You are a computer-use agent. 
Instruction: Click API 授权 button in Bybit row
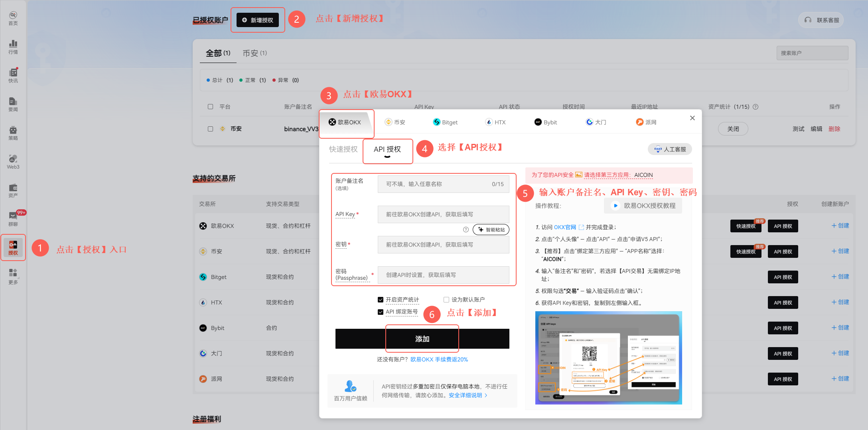pyautogui.click(x=783, y=328)
